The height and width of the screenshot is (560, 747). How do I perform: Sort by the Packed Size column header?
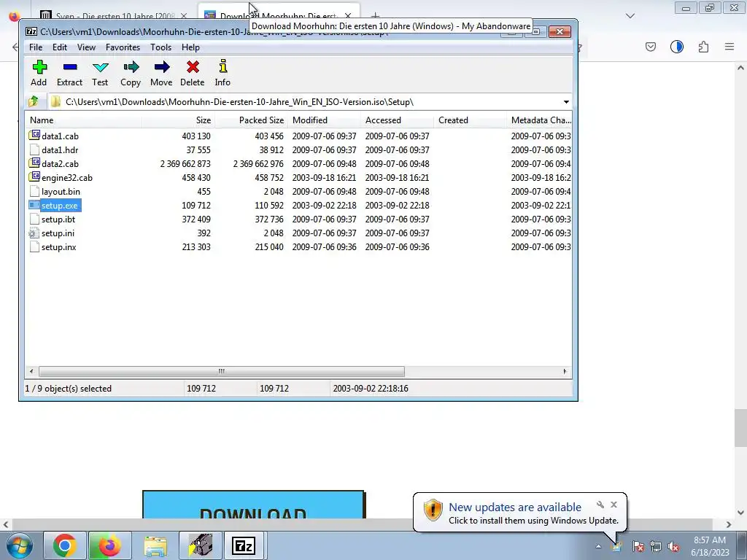coord(251,120)
